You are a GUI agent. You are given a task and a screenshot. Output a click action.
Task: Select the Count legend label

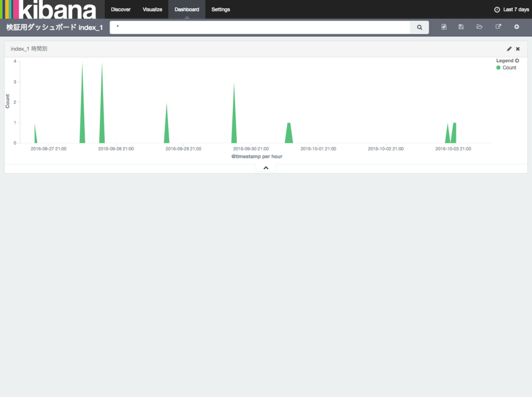(x=509, y=67)
